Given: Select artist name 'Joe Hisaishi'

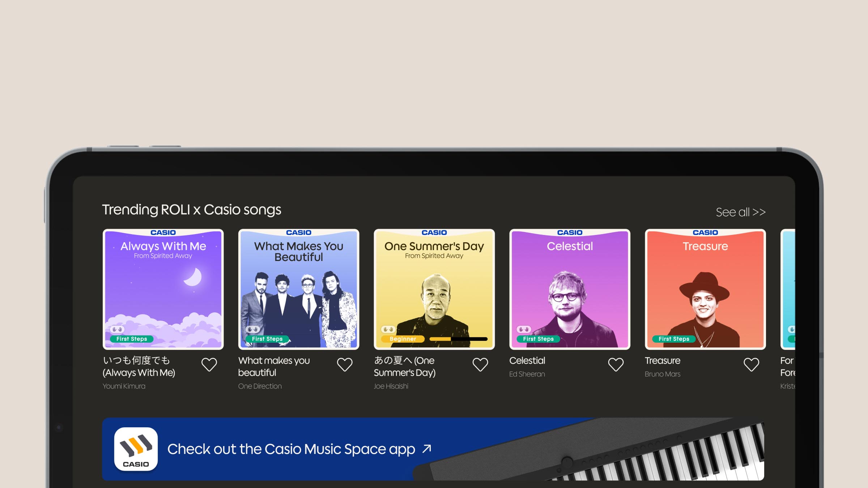Looking at the screenshot, I should (x=391, y=386).
